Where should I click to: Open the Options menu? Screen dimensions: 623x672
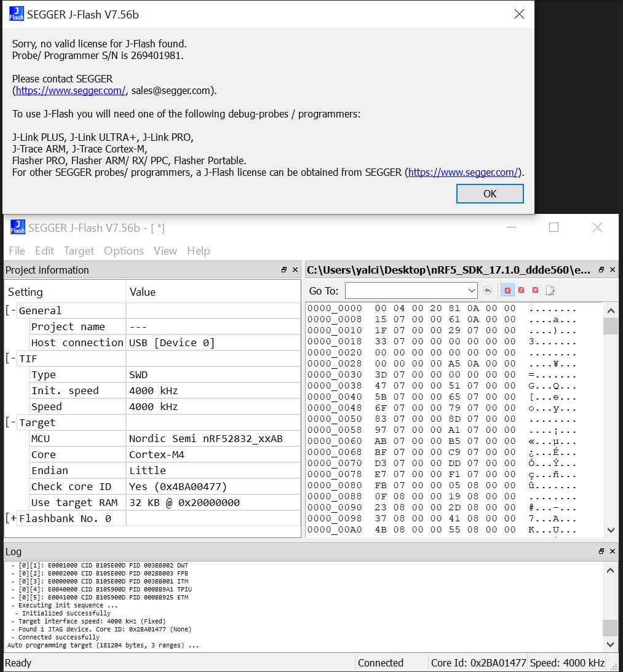pyautogui.click(x=124, y=251)
